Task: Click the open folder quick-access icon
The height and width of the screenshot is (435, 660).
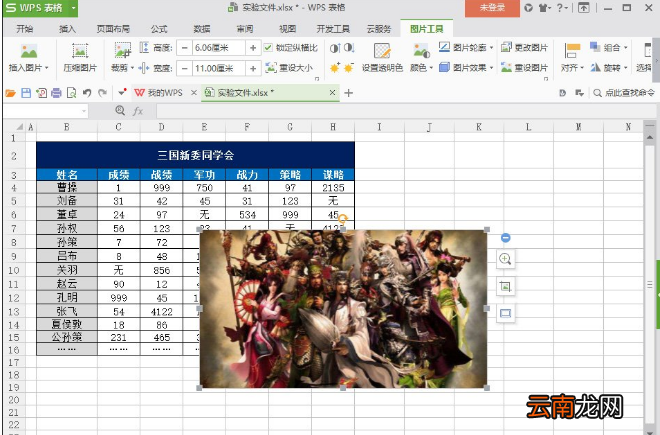Action: (x=11, y=93)
